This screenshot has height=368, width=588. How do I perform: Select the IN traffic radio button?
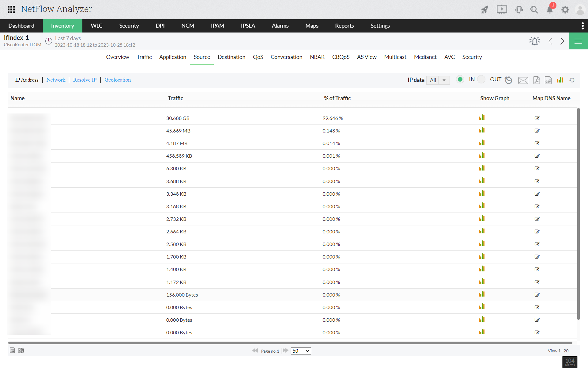click(460, 79)
